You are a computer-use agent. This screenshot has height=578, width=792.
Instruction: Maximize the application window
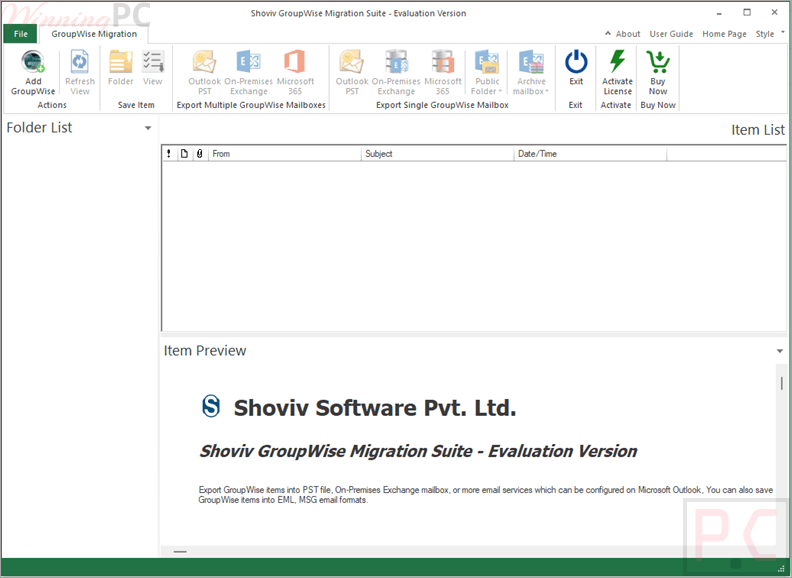tap(747, 13)
